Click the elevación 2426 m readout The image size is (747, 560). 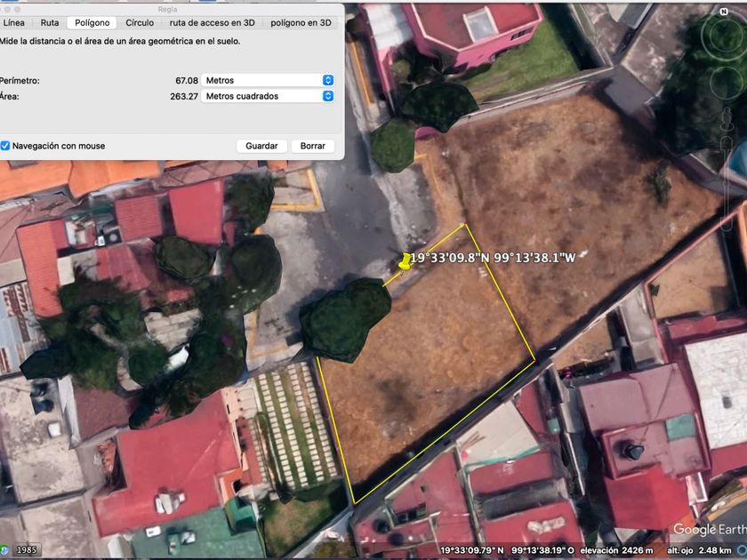616,550
